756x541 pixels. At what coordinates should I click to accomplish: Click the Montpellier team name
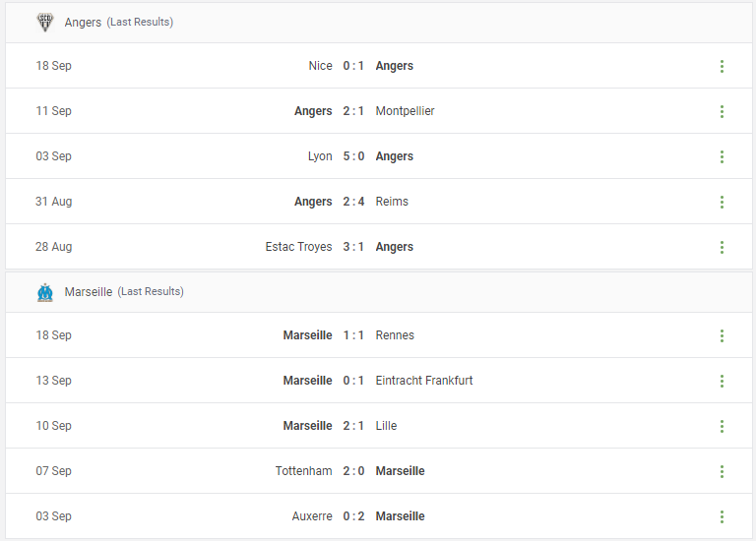click(405, 111)
